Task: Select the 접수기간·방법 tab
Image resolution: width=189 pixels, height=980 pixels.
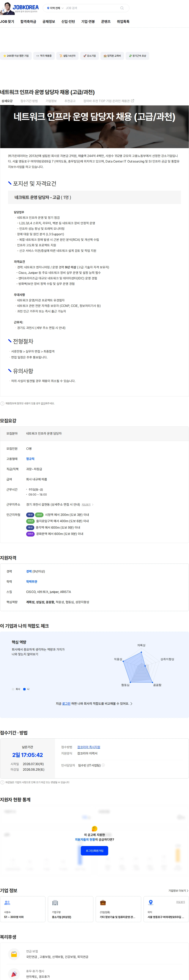Action: point(29,101)
